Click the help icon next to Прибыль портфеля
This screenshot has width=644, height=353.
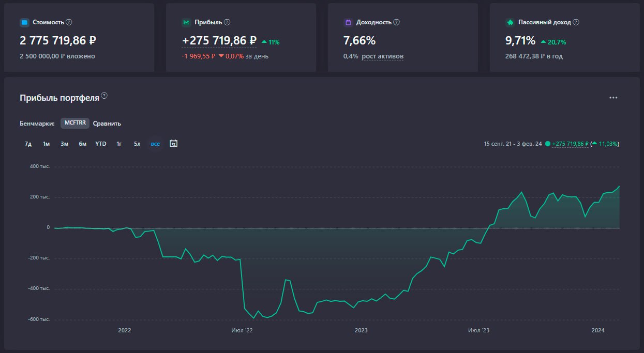104,96
